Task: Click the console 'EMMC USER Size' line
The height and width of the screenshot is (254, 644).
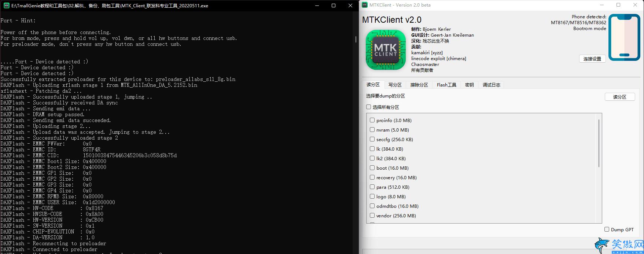Action: pos(58,202)
